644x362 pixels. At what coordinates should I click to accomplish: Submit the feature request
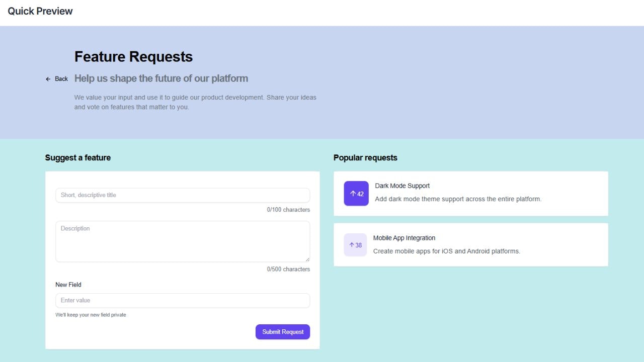point(283,332)
